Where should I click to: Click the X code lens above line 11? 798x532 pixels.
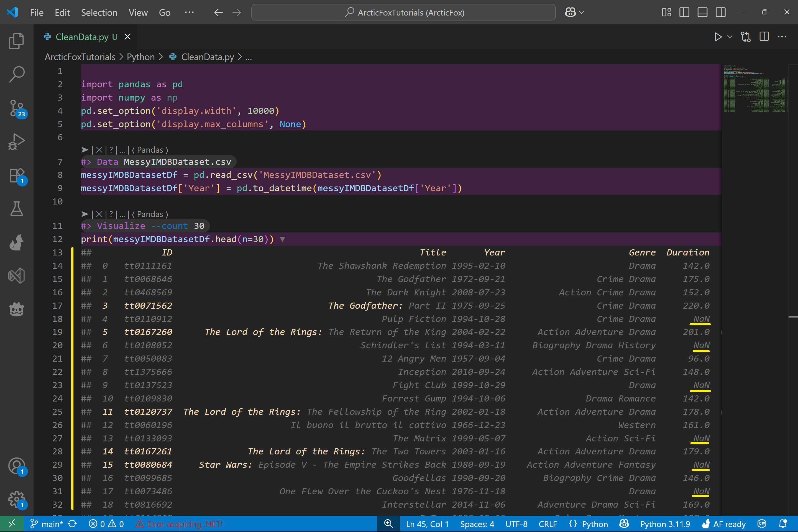point(99,214)
